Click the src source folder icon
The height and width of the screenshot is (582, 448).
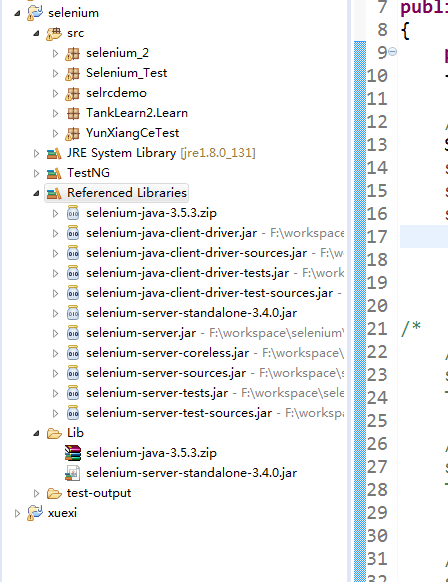click(x=54, y=33)
